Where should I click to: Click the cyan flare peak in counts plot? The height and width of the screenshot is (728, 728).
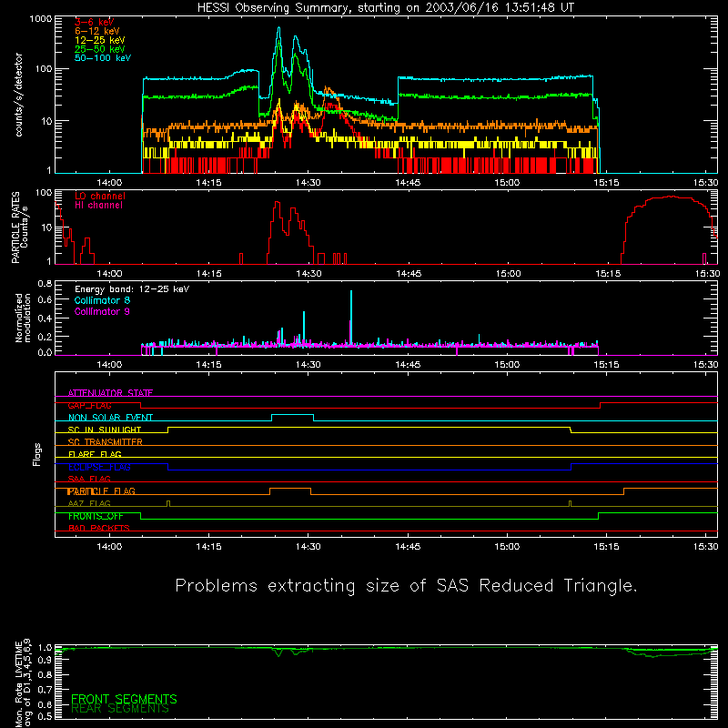[x=279, y=28]
